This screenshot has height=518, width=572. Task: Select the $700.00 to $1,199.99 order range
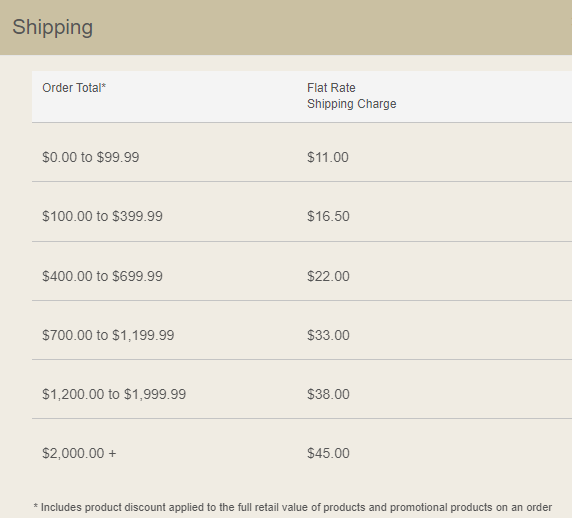[x=108, y=335]
